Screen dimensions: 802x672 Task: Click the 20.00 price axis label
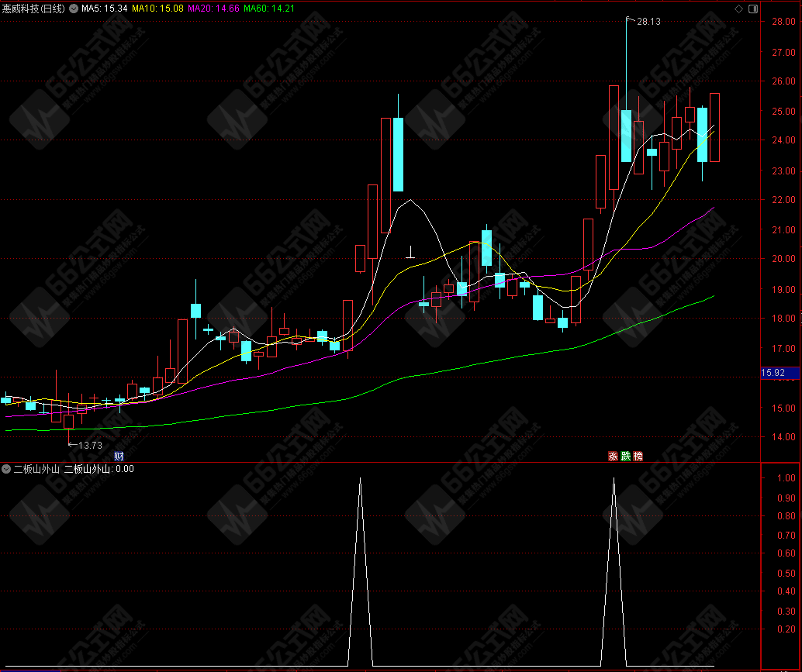783,259
